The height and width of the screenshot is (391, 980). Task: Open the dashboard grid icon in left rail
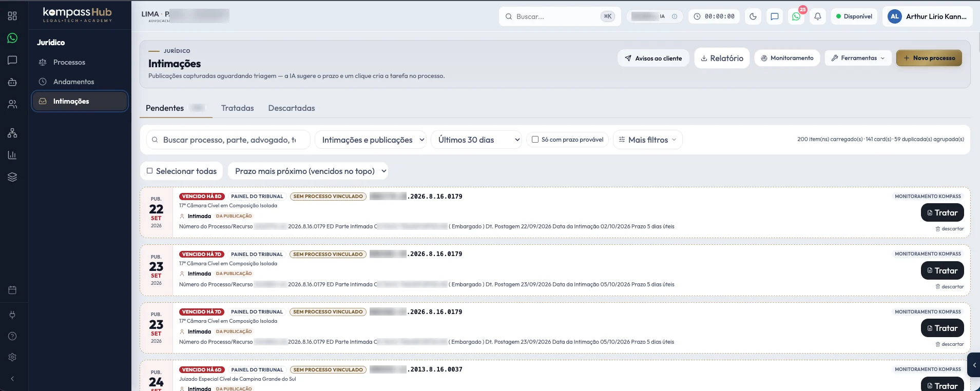(12, 16)
